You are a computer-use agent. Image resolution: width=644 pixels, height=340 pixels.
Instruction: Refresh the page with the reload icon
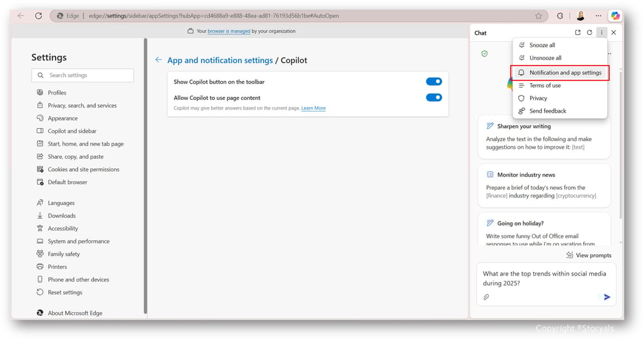click(x=38, y=15)
